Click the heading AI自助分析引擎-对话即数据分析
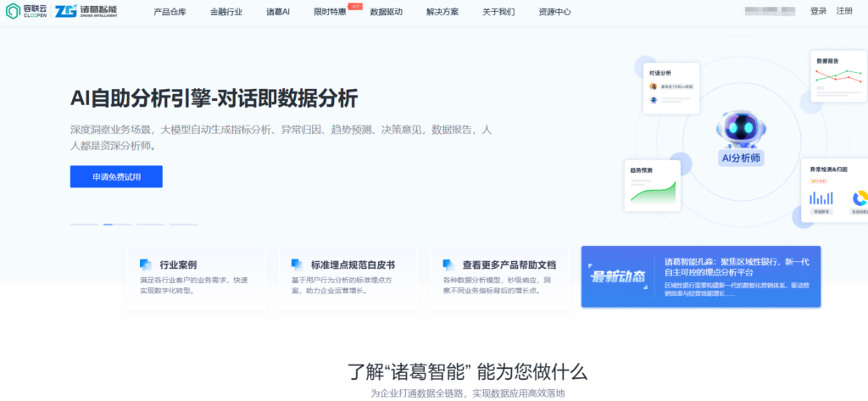Screen dimensions: 868x401 (214, 98)
